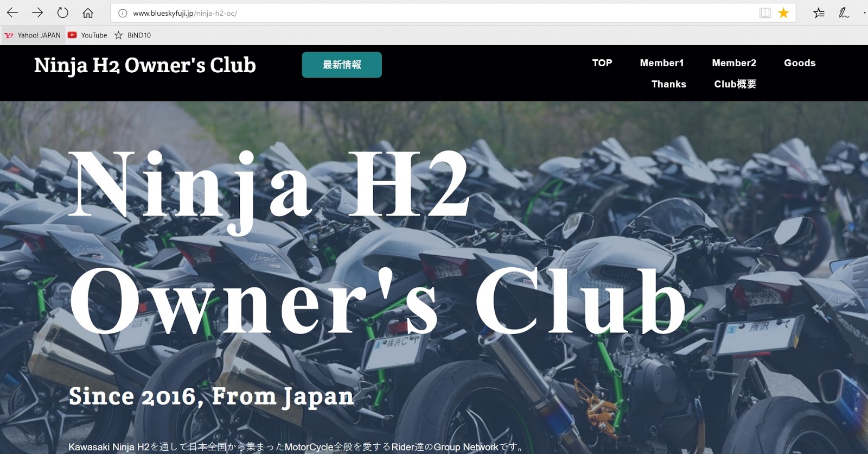868x454 pixels.
Task: Open the Thanks page
Action: [x=669, y=84]
